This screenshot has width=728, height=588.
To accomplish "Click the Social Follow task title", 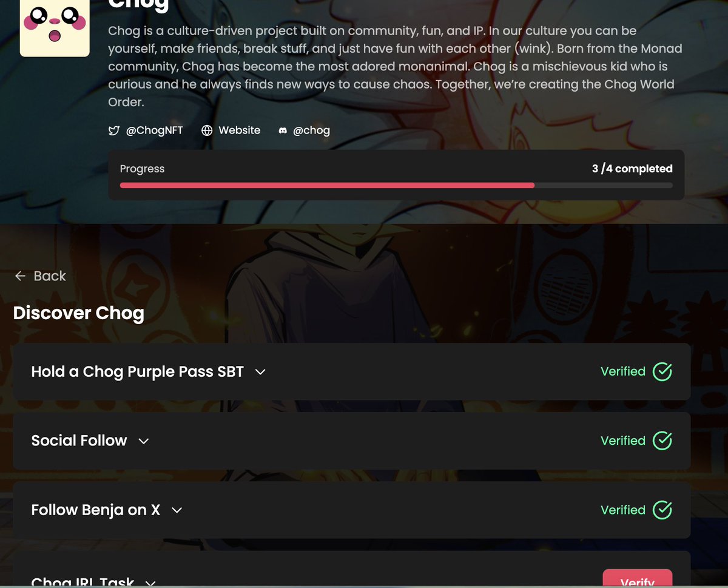I will tap(79, 441).
